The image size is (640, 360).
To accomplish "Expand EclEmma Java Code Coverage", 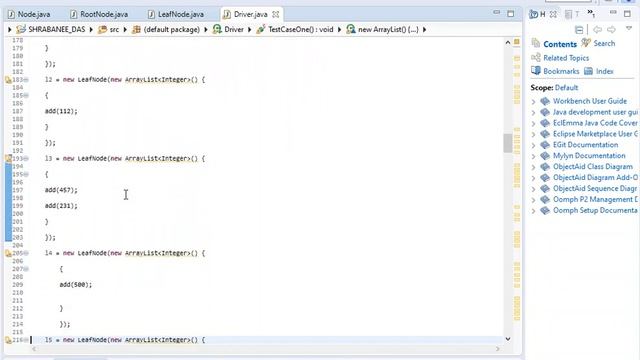I will click(533, 123).
